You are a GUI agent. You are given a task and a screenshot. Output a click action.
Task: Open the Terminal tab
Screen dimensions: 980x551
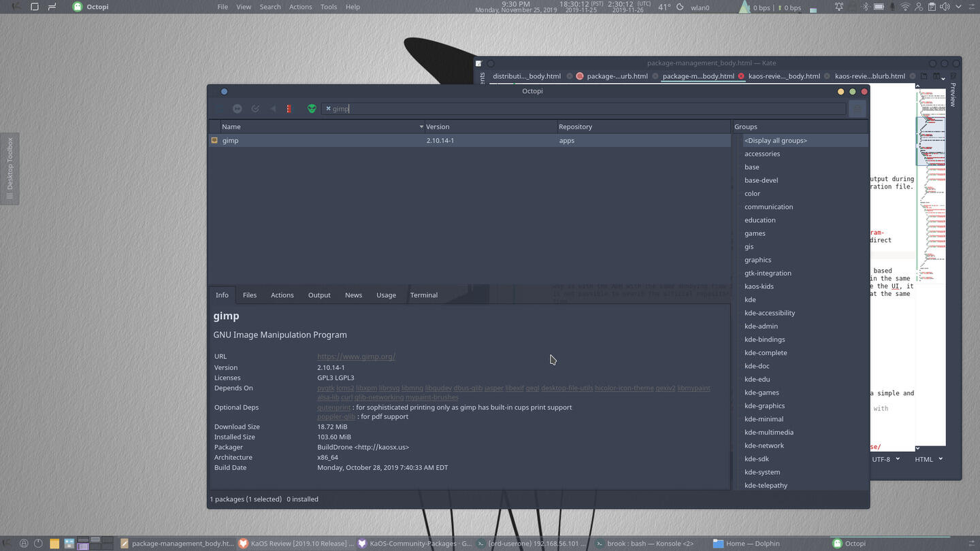coord(423,295)
